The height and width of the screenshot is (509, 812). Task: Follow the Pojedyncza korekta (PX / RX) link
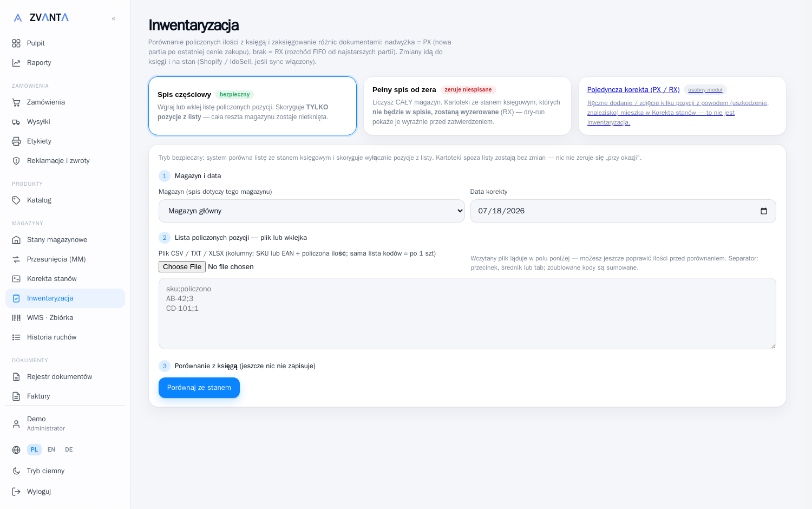coord(633,90)
